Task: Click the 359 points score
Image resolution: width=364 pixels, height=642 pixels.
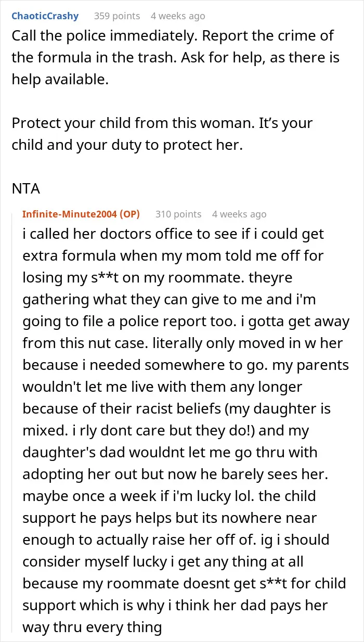Action: click(x=117, y=16)
